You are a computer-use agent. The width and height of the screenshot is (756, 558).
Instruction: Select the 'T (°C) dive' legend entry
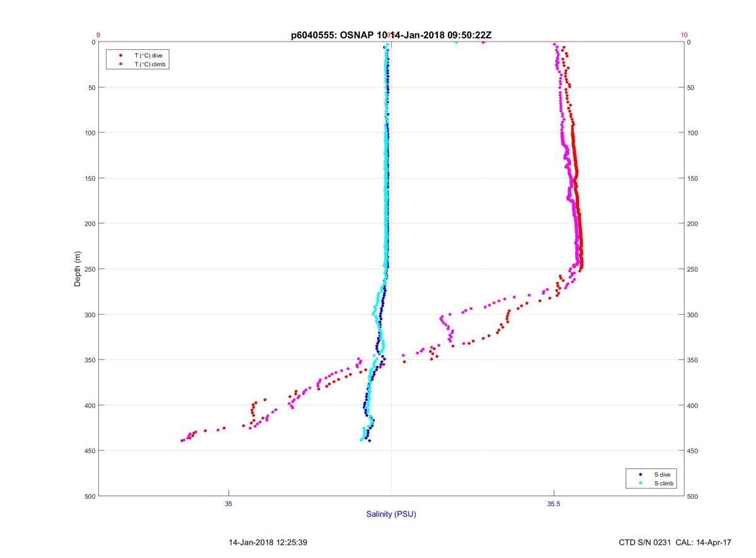tap(148, 55)
